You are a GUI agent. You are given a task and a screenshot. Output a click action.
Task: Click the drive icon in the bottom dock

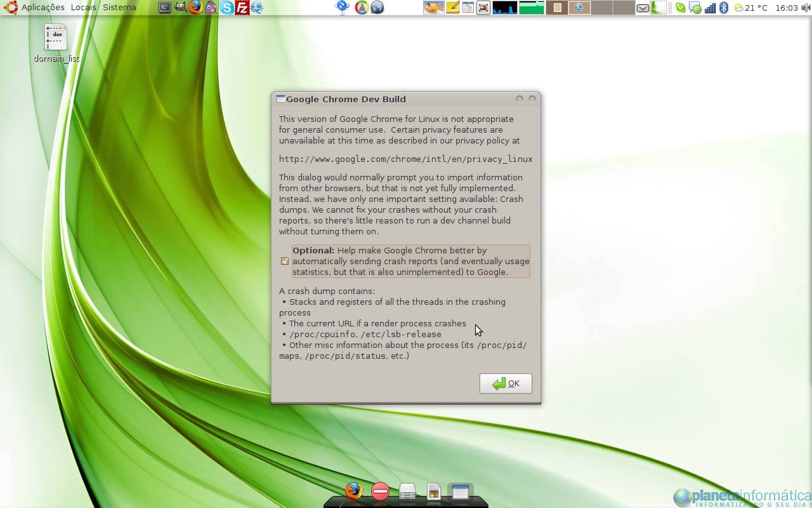(407, 491)
